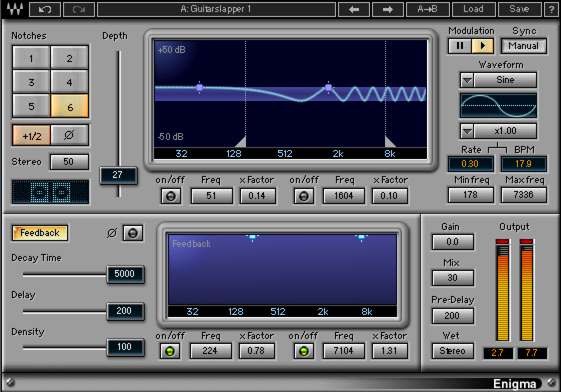Select 2 notches

70,57
